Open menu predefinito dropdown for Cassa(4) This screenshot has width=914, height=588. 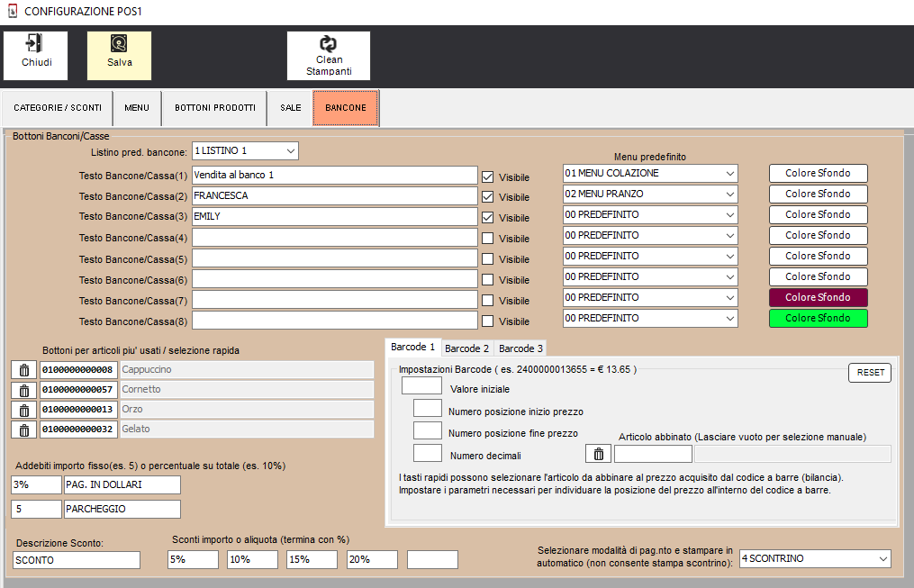pyautogui.click(x=650, y=235)
